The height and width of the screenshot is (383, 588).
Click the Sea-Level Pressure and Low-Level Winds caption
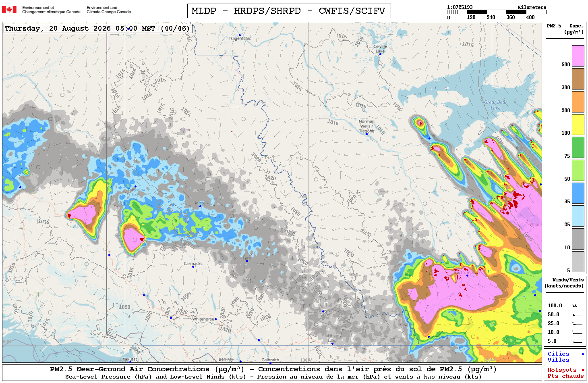(273, 377)
